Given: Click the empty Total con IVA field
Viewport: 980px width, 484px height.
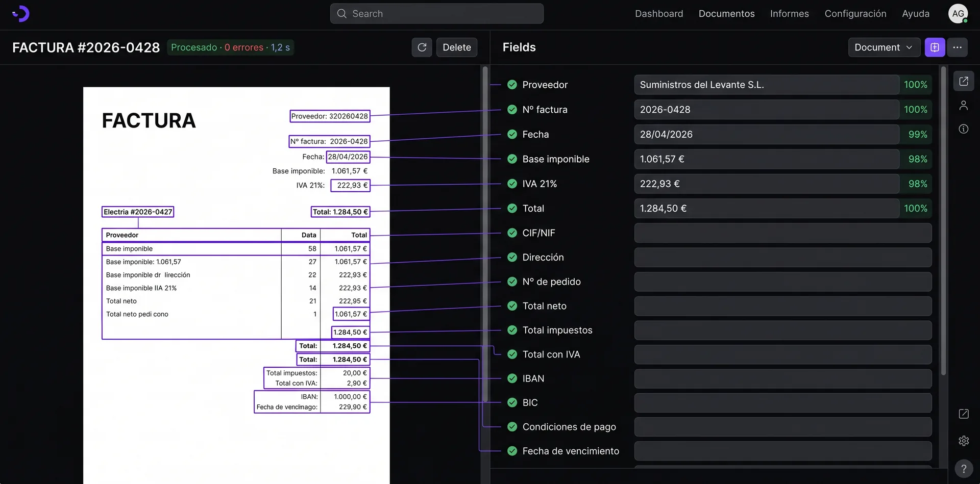Looking at the screenshot, I should point(783,354).
